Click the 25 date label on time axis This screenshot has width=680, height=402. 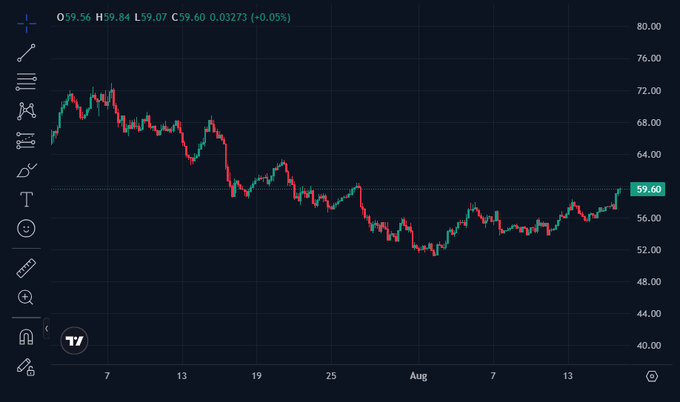coord(331,376)
